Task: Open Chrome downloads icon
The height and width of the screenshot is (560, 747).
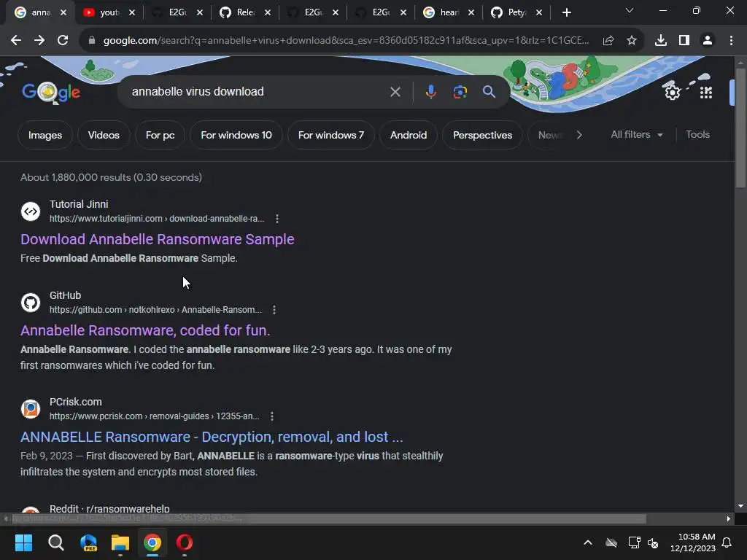Action: coord(660,41)
